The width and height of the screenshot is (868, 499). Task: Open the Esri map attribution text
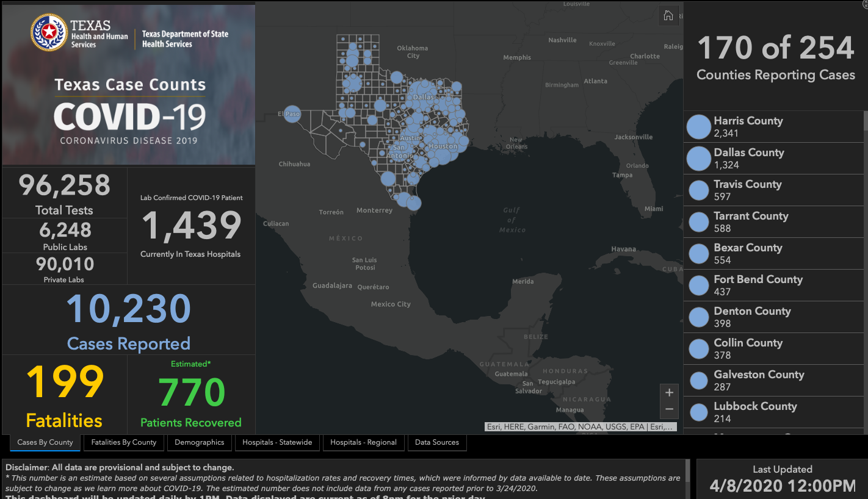[581, 427]
